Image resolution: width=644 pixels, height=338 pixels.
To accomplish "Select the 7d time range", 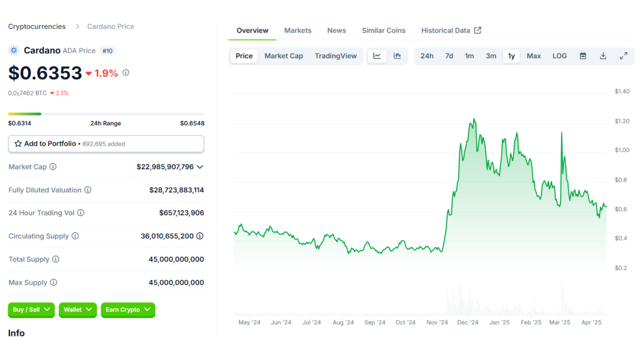I will click(449, 56).
